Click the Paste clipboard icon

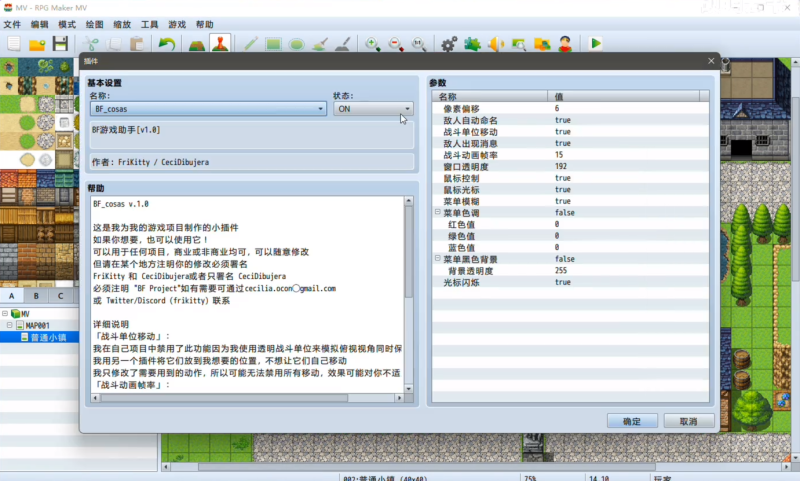[137, 44]
